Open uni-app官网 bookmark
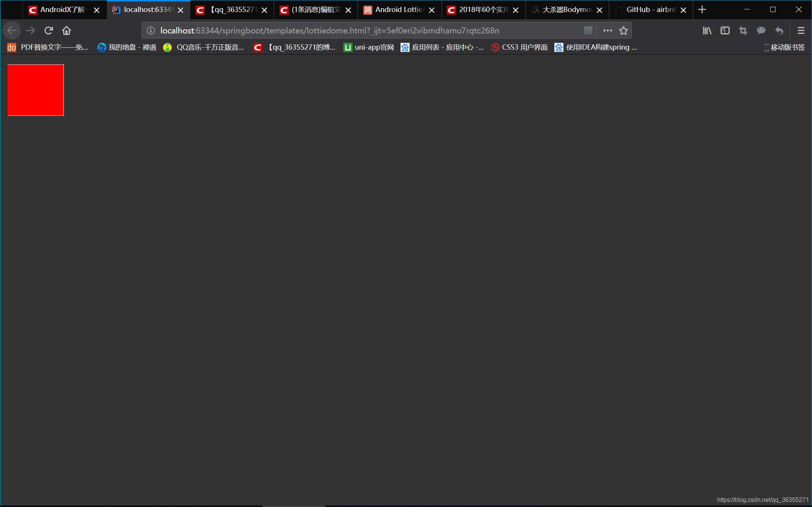Viewport: 812px width, 507px height. pos(369,47)
